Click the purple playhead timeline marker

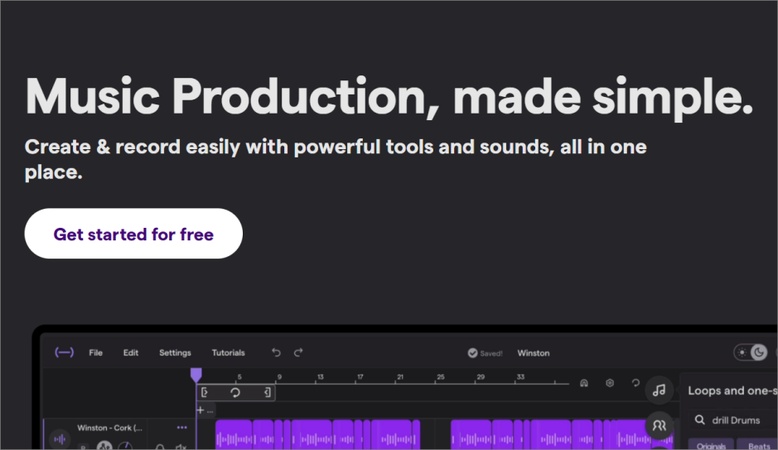pos(196,375)
